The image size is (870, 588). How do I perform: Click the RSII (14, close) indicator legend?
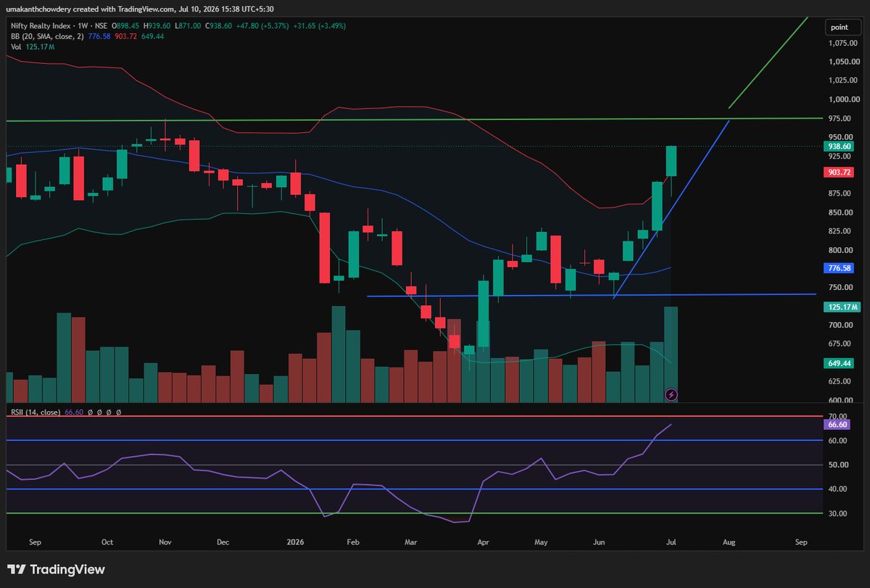click(x=37, y=412)
